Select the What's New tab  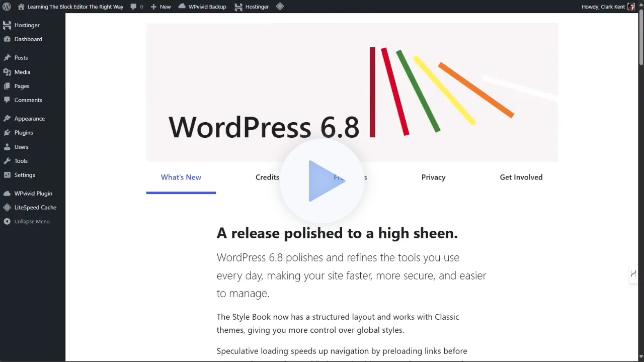pos(181,177)
